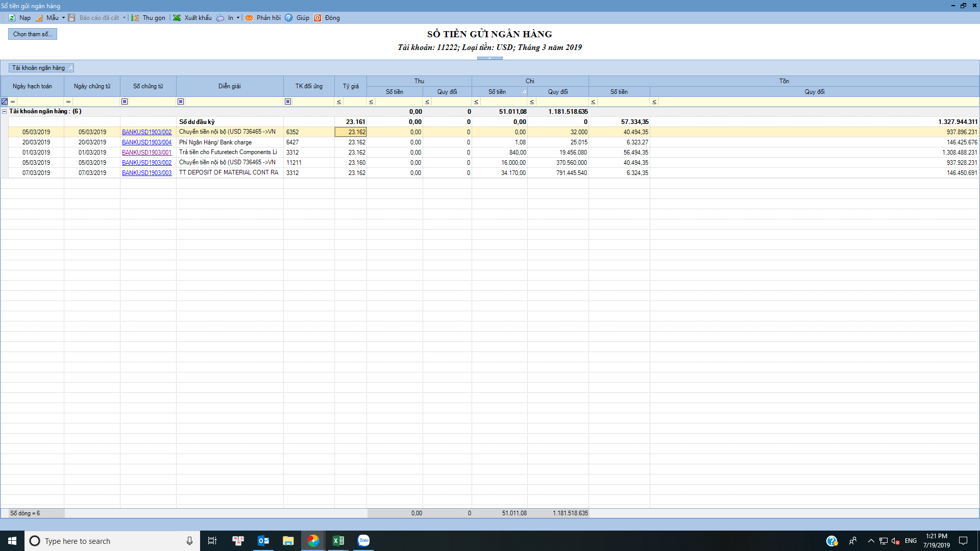The height and width of the screenshot is (551, 980).
Task: Open Ngày hạch toán filter operator
Action: [13, 102]
